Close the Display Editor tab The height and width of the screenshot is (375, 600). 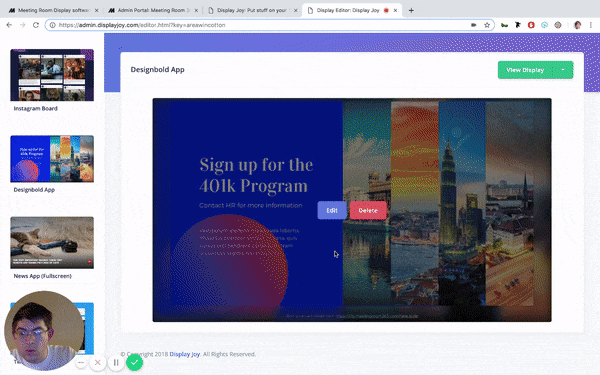396,10
